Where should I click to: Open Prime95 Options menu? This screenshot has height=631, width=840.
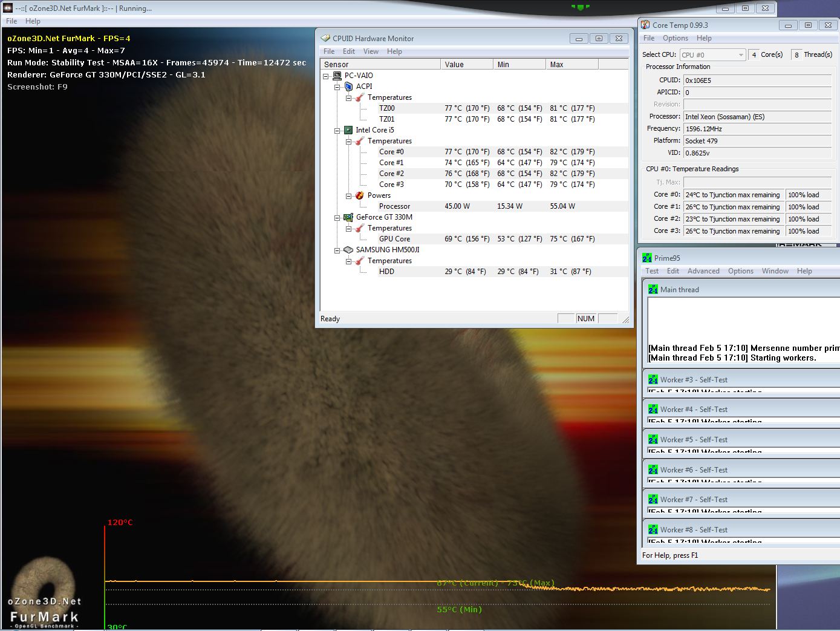pos(741,271)
